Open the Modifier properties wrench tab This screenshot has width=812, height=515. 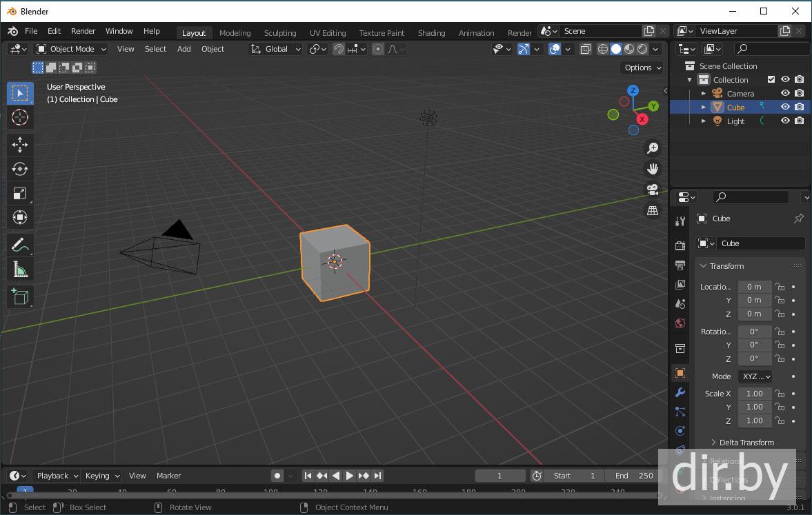click(680, 392)
